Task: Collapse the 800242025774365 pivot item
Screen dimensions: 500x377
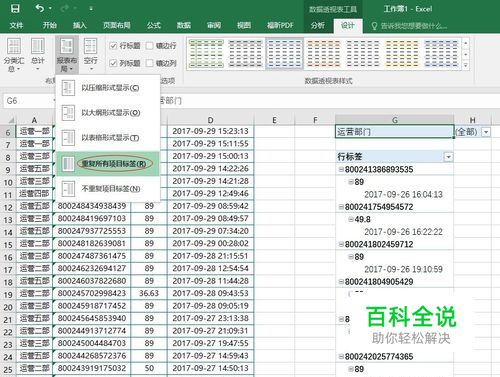Action: tap(341, 357)
